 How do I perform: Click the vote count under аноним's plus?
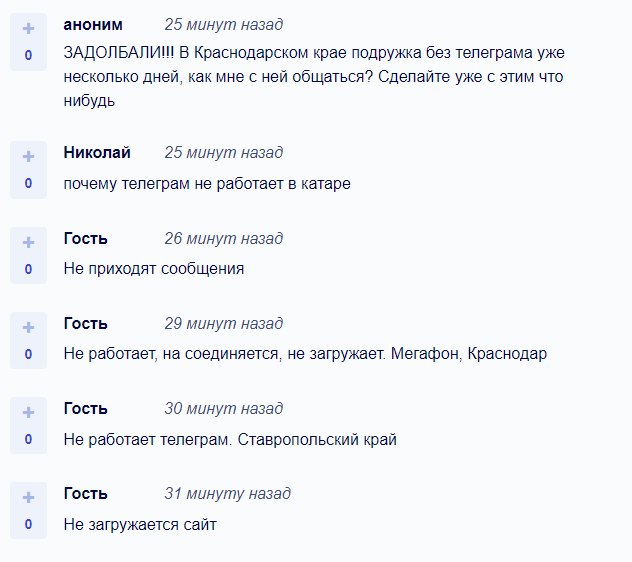[28, 55]
